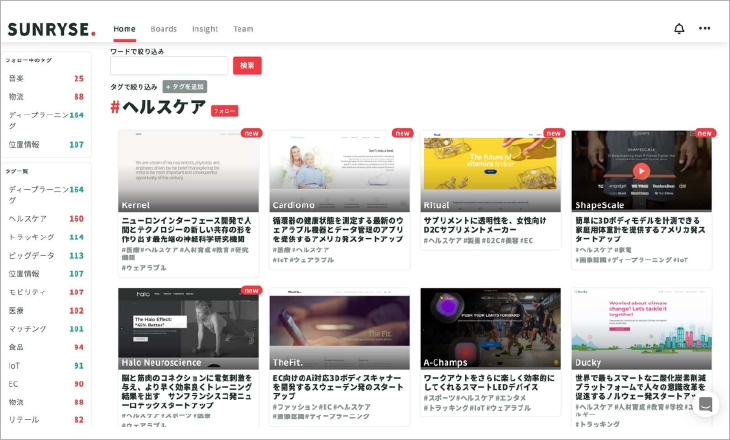Viewport: 730px width, 440px height.
Task: Open the three-dot more options menu
Action: tap(704, 28)
